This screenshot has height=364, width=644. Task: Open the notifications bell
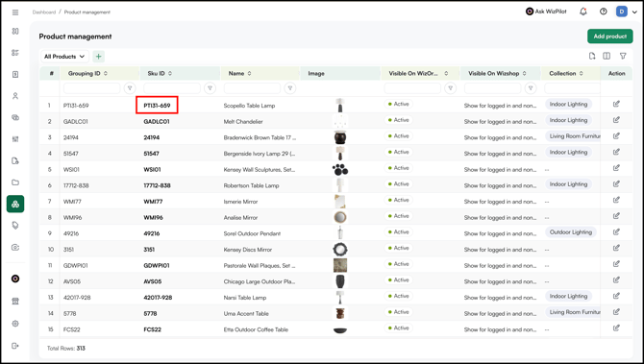click(x=583, y=12)
